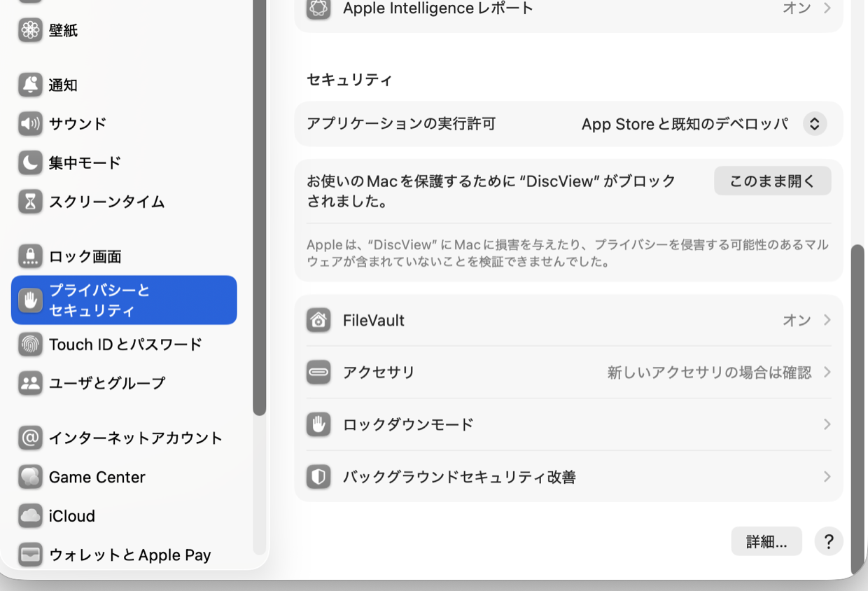Click the Wallet & Apple Pay card icon
The image size is (868, 591).
[30, 555]
